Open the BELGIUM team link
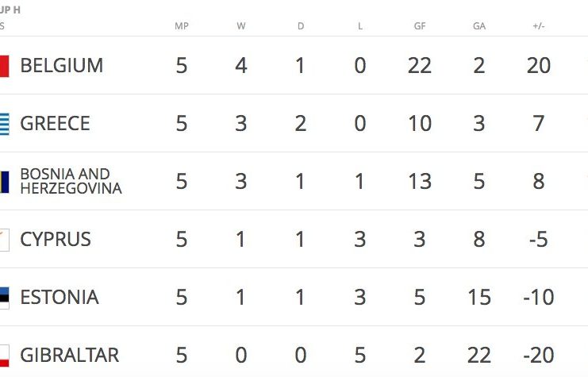The width and height of the screenshot is (588, 377). click(x=62, y=66)
